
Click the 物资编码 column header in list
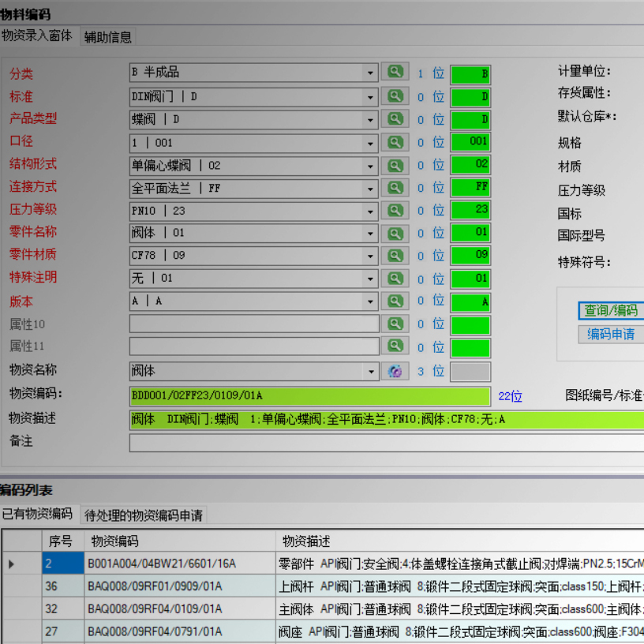tap(115, 541)
